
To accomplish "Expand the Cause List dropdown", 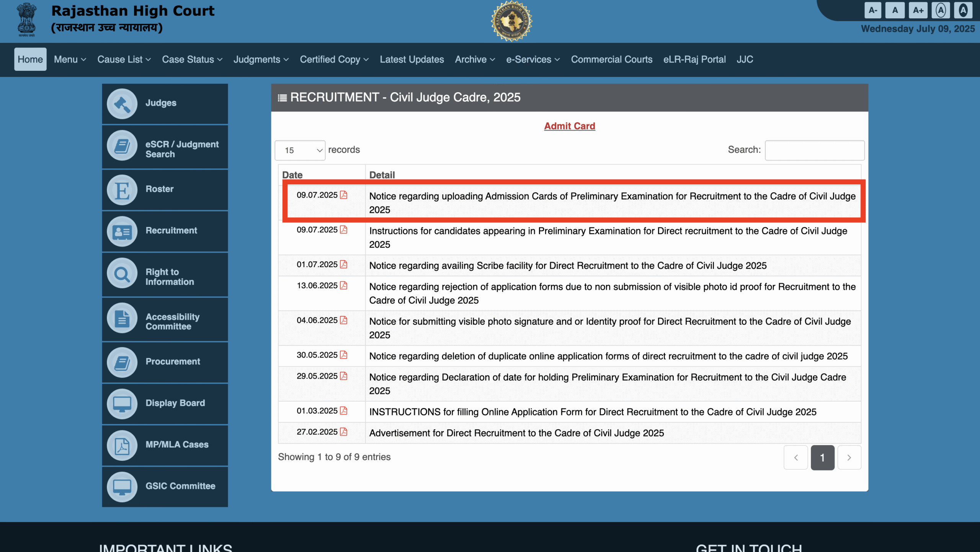I will coord(124,59).
